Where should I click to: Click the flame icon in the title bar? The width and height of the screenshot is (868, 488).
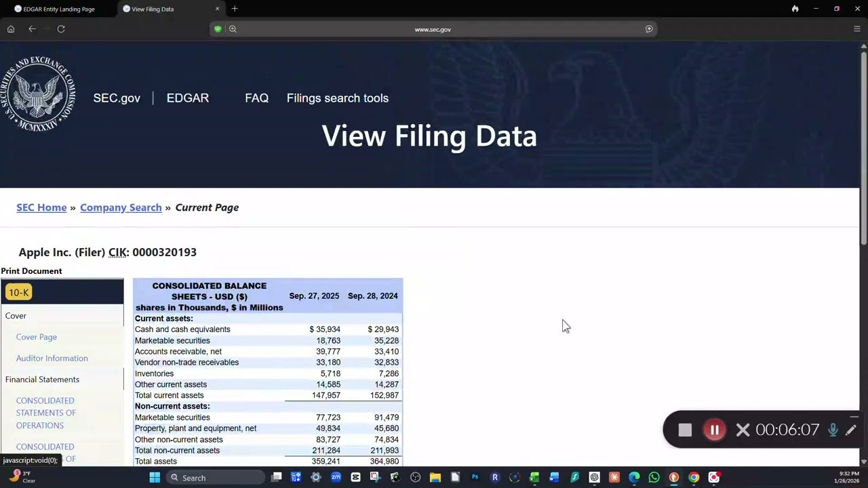click(x=795, y=9)
